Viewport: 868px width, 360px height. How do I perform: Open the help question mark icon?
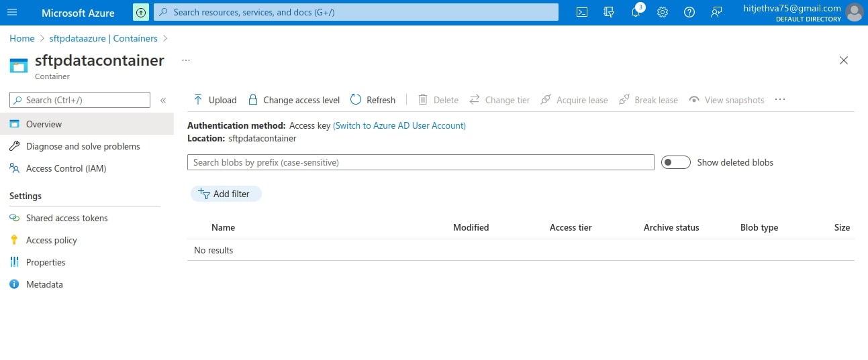pyautogui.click(x=689, y=12)
